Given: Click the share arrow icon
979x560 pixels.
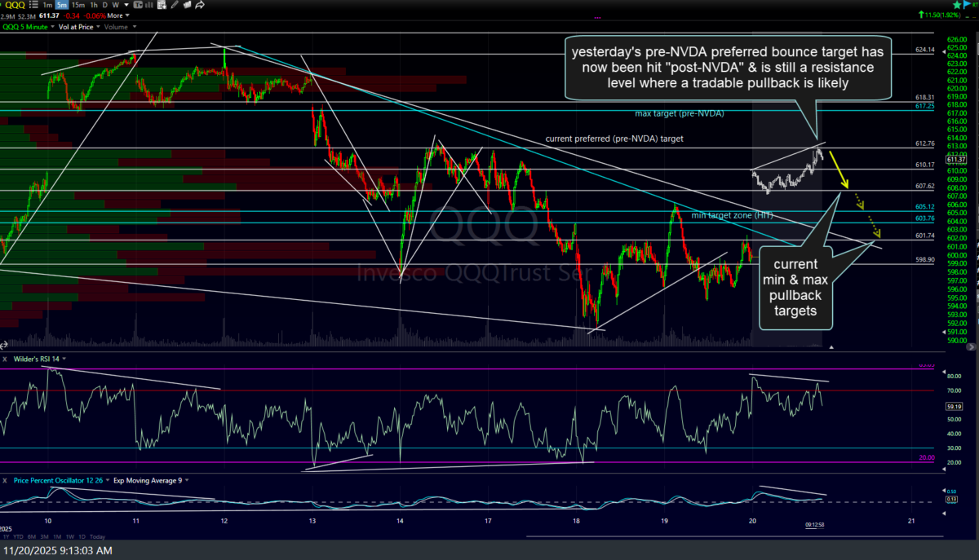Looking at the screenshot, I should 200,5.
